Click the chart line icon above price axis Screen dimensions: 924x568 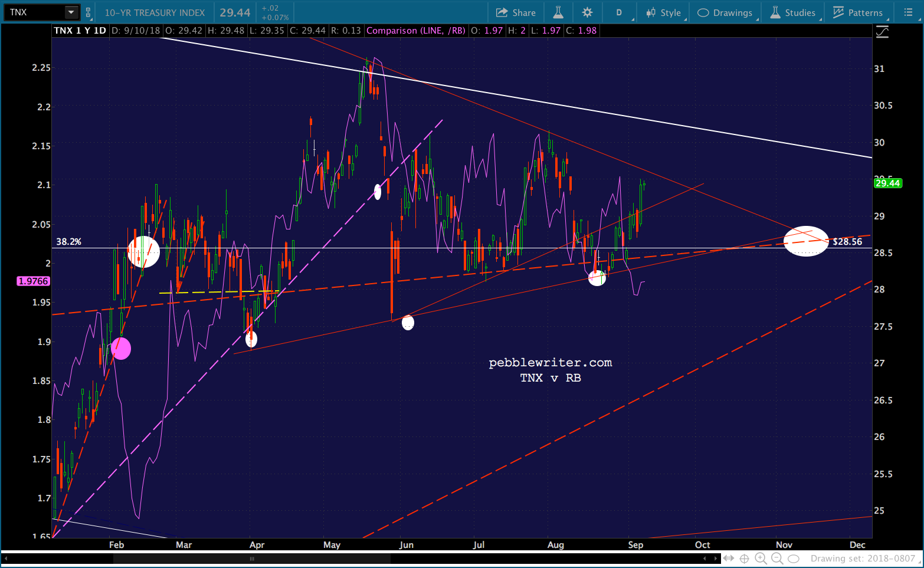click(882, 32)
